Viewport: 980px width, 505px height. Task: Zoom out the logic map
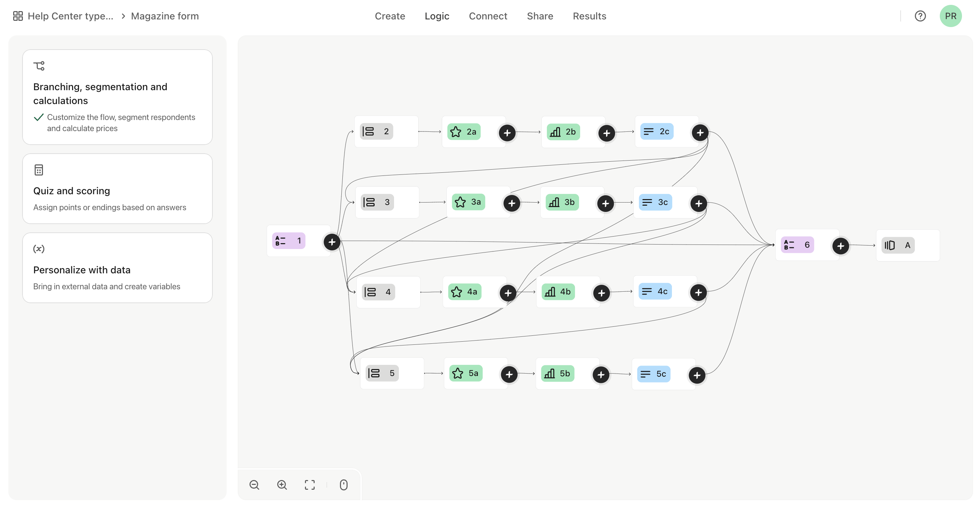point(254,485)
